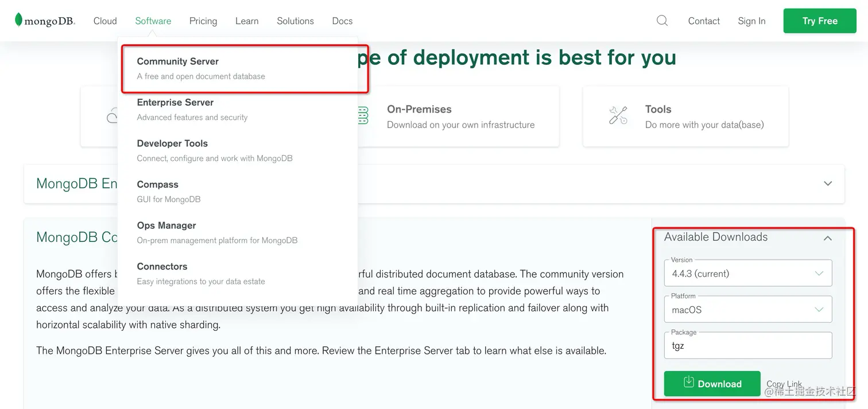Image resolution: width=868 pixels, height=409 pixels.
Task: Open the Learn menu
Action: (x=247, y=21)
